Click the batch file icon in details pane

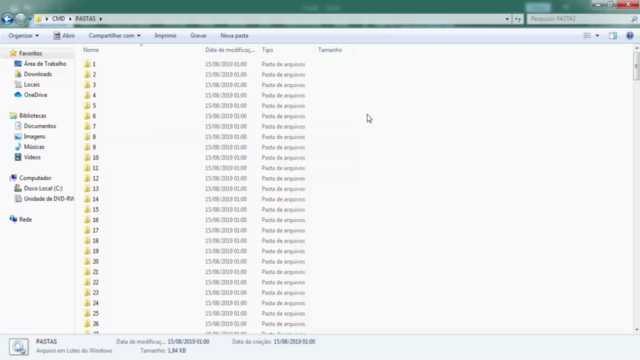(x=19, y=347)
